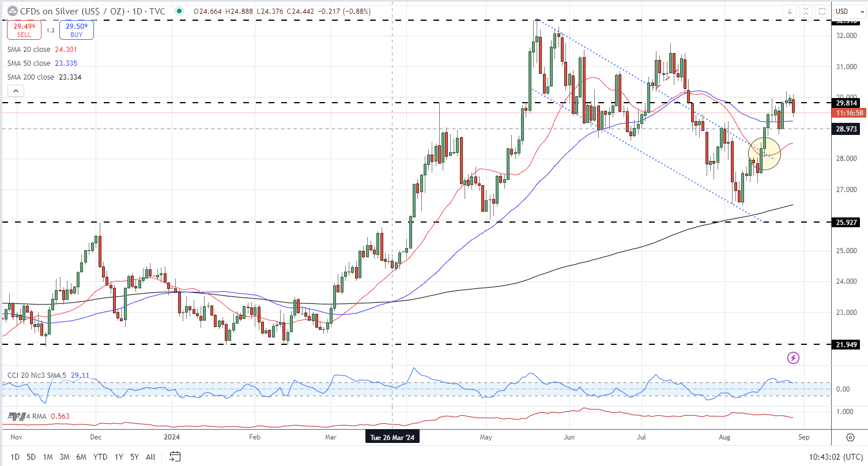Click the SMA 200 value 23.334
This screenshot has width=868, height=466.
pyautogui.click(x=70, y=77)
